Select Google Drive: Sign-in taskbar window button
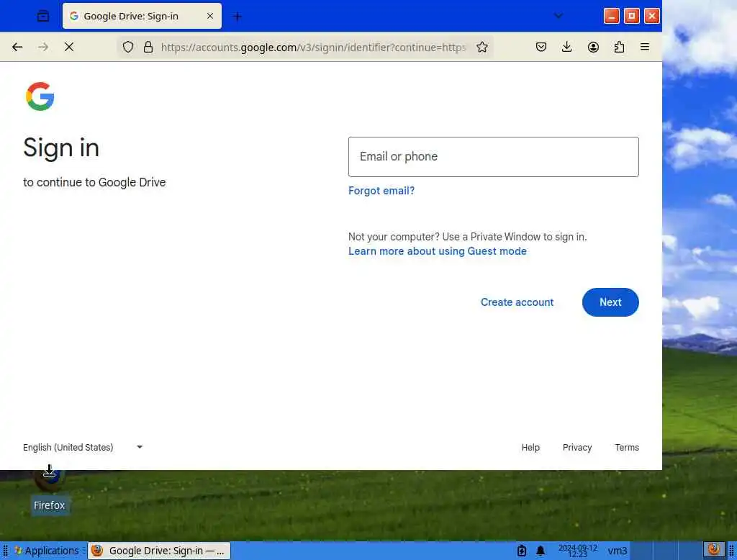This screenshot has width=737, height=560. pyautogui.click(x=159, y=551)
